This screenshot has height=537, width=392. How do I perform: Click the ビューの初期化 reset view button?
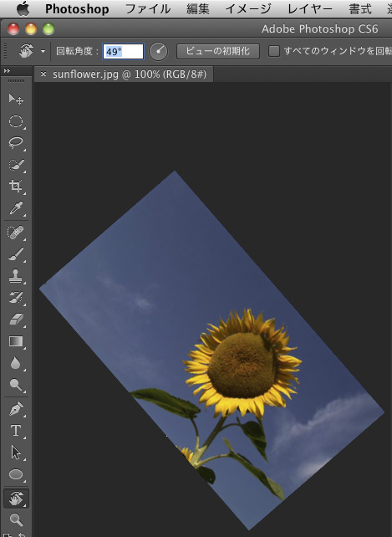pyautogui.click(x=218, y=51)
